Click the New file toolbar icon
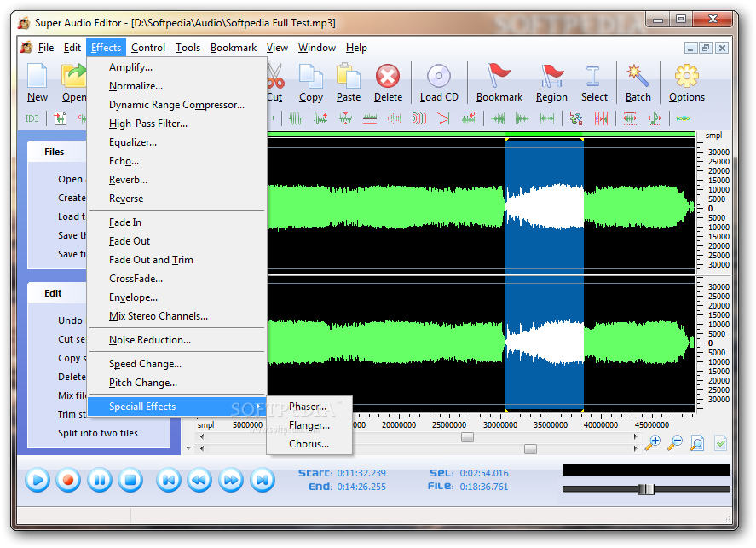 38,76
